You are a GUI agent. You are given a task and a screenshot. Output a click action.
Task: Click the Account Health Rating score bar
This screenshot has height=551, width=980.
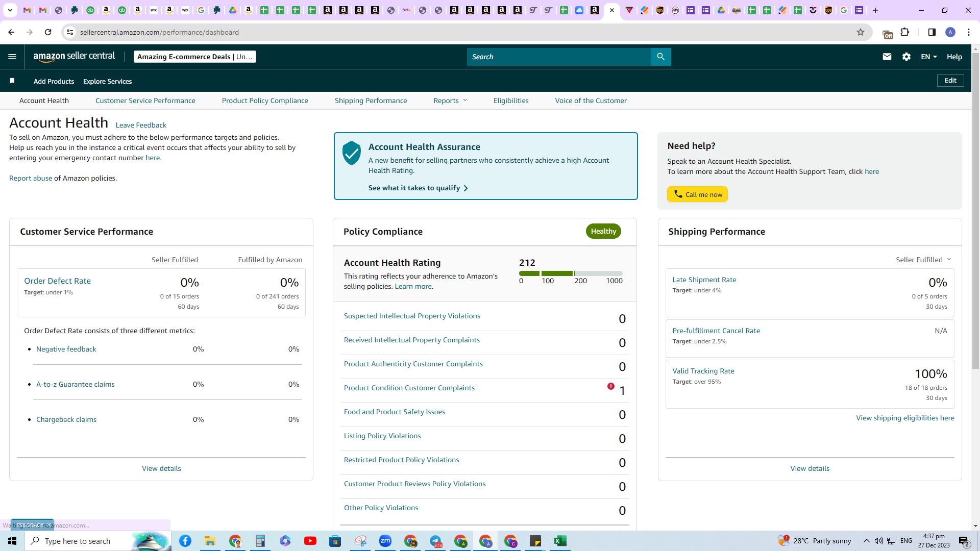(x=571, y=273)
